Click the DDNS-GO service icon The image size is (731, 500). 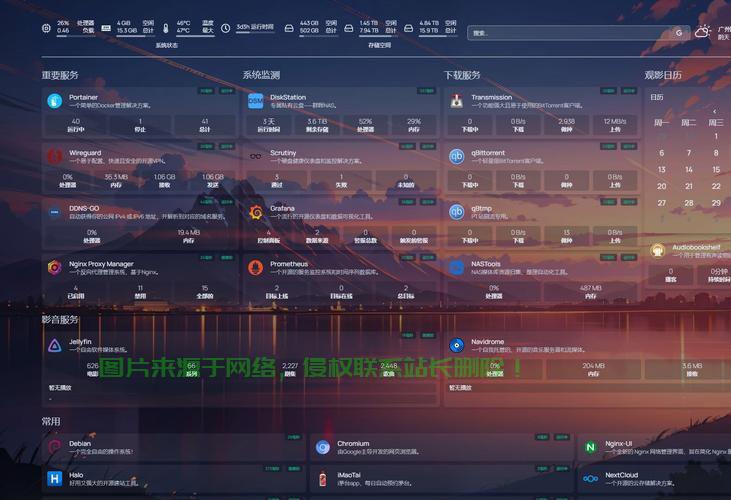(x=55, y=212)
